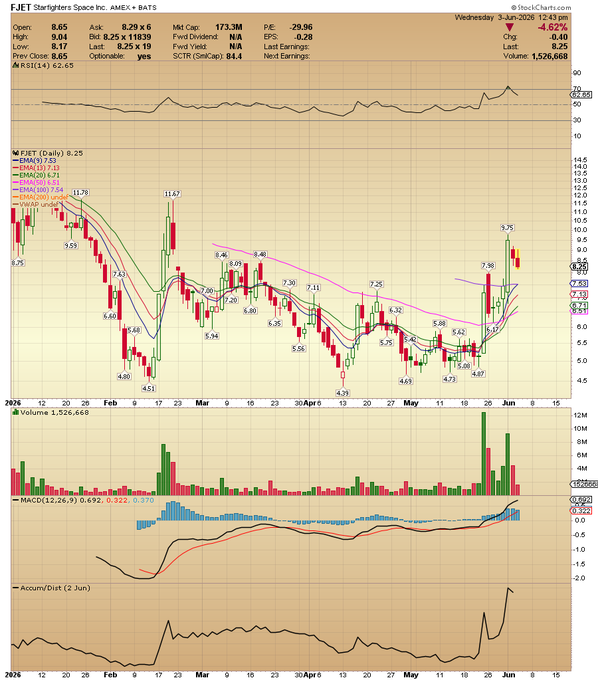Click the 4.39 April low price label
598x680 pixels.
(342, 393)
